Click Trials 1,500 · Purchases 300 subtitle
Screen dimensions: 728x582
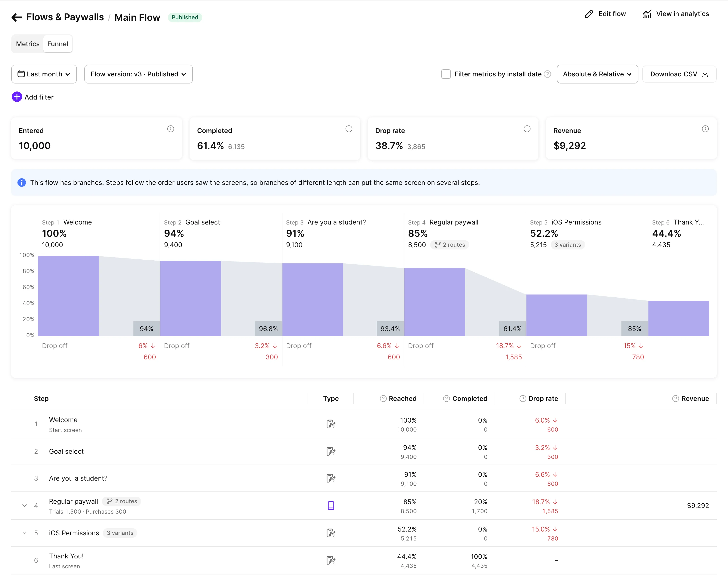(x=87, y=512)
